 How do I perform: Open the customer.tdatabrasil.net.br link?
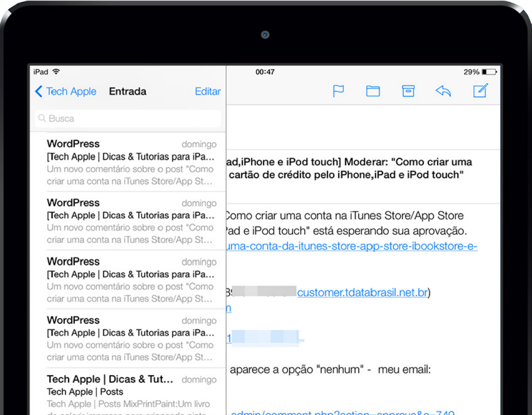(x=362, y=292)
